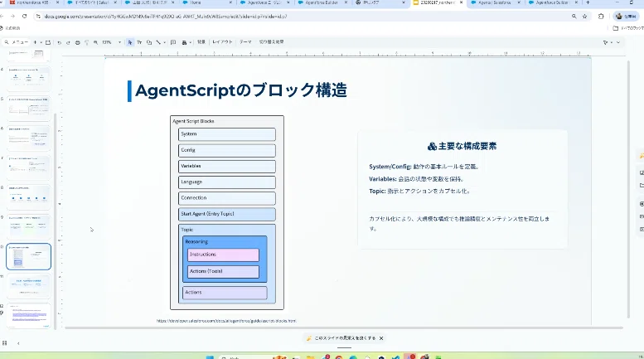Open the menu search box in toolbar
The height and width of the screenshot is (359, 644).
click(x=16, y=42)
